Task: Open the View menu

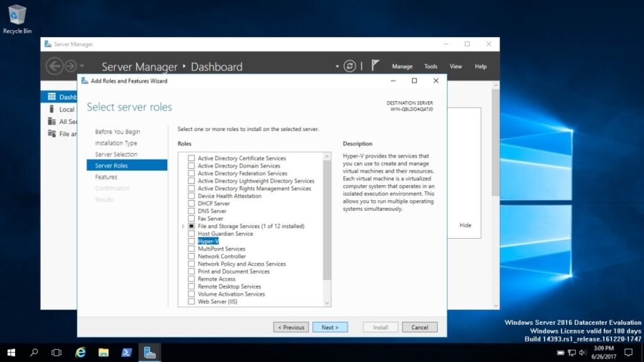Action: tap(455, 66)
